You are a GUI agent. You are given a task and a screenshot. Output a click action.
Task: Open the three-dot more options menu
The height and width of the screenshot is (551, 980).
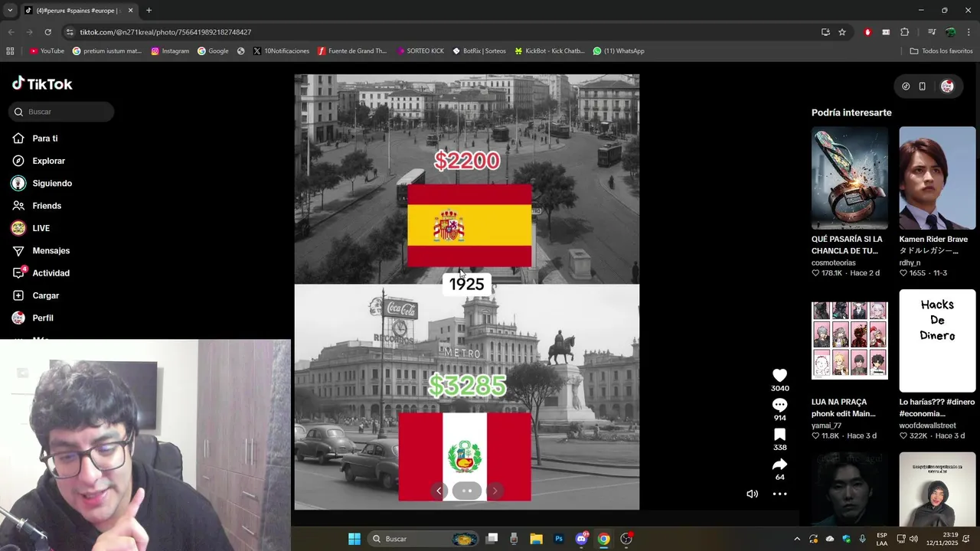click(x=779, y=494)
